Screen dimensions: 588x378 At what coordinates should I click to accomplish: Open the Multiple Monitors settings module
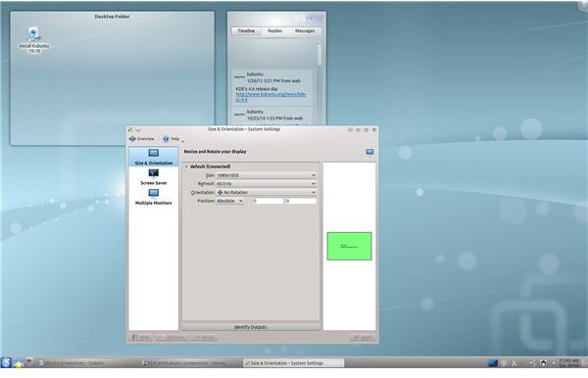coord(154,197)
